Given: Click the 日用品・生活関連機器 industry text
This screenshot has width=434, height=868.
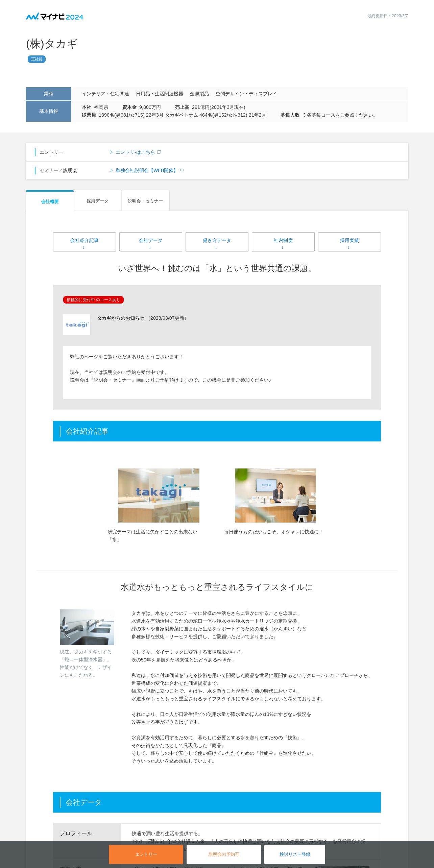Looking at the screenshot, I should [160, 94].
